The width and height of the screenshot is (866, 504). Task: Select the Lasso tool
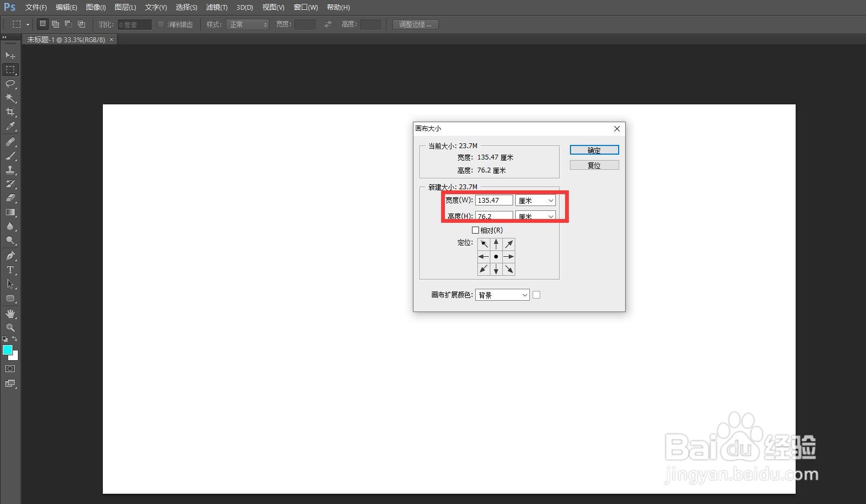pyautogui.click(x=10, y=84)
